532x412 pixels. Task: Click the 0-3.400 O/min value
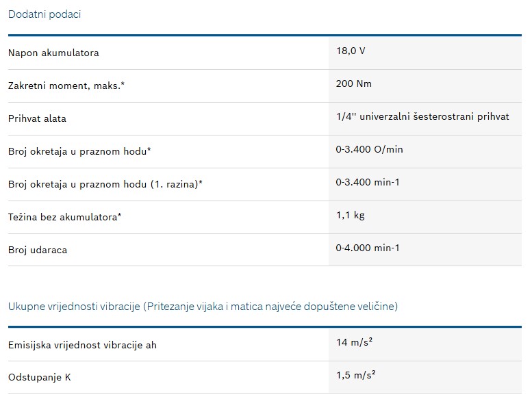(x=370, y=150)
